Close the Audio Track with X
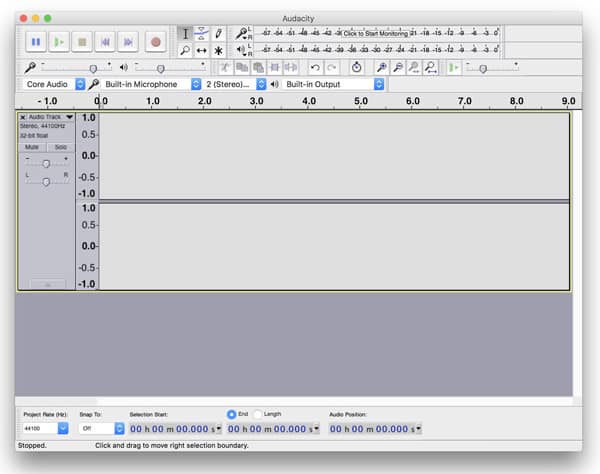The height and width of the screenshot is (474, 600). [x=23, y=117]
